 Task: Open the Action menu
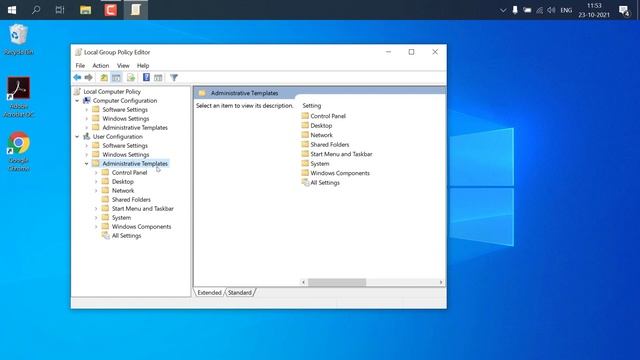(100, 65)
